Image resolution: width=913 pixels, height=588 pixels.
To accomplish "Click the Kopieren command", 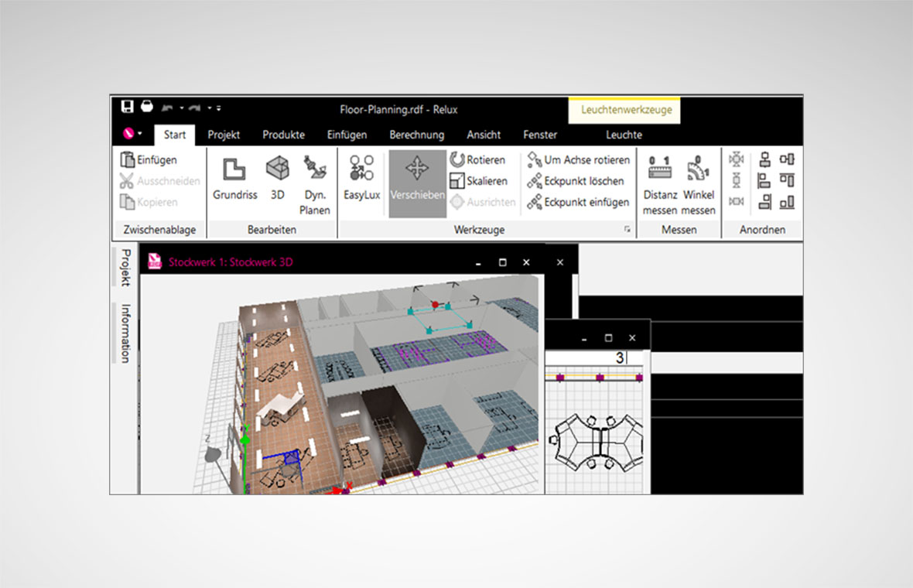I will [x=149, y=202].
